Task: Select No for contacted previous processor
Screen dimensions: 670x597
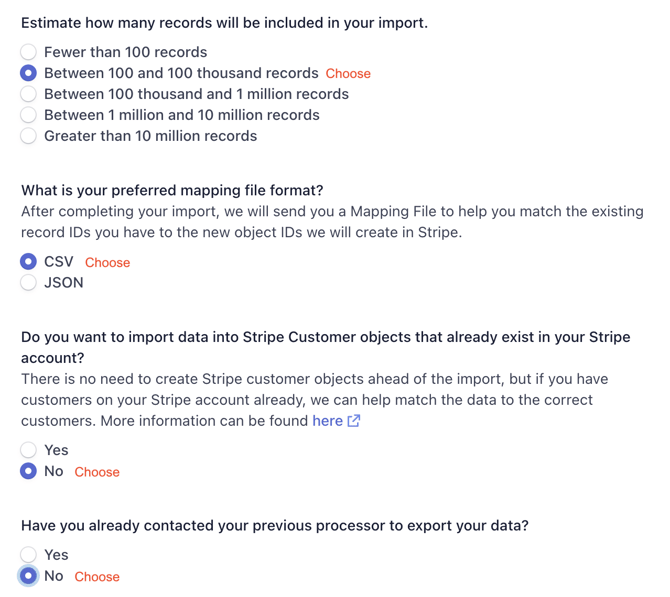Action: coord(28,576)
